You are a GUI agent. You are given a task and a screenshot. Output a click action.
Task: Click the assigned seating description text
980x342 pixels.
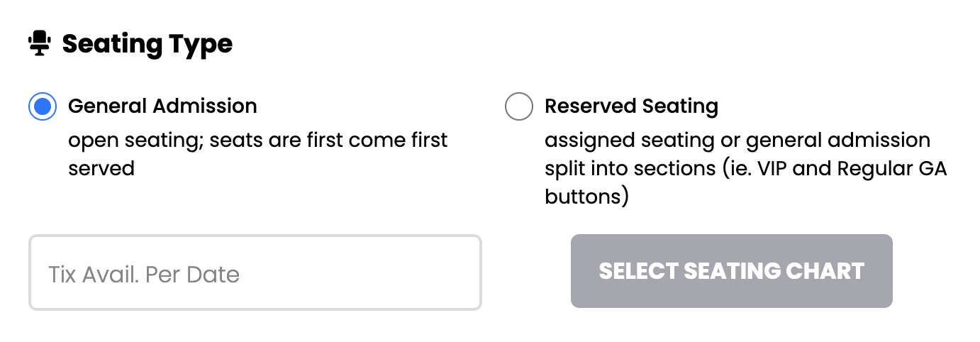737,140
